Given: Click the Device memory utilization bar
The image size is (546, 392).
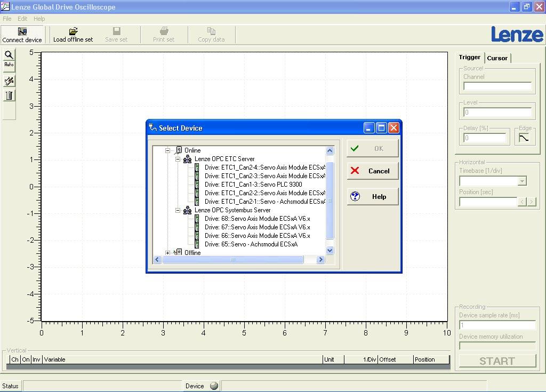Looking at the screenshot, I should [497, 346].
